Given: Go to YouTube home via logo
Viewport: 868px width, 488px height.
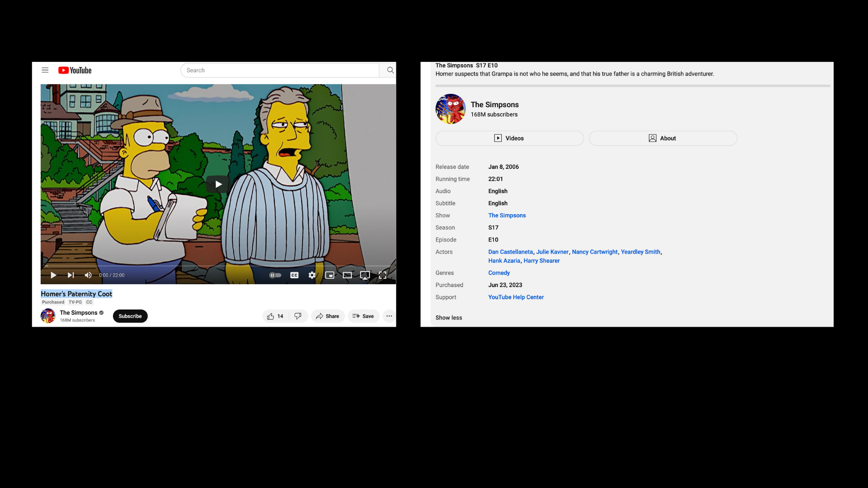Looking at the screenshot, I should pyautogui.click(x=75, y=70).
